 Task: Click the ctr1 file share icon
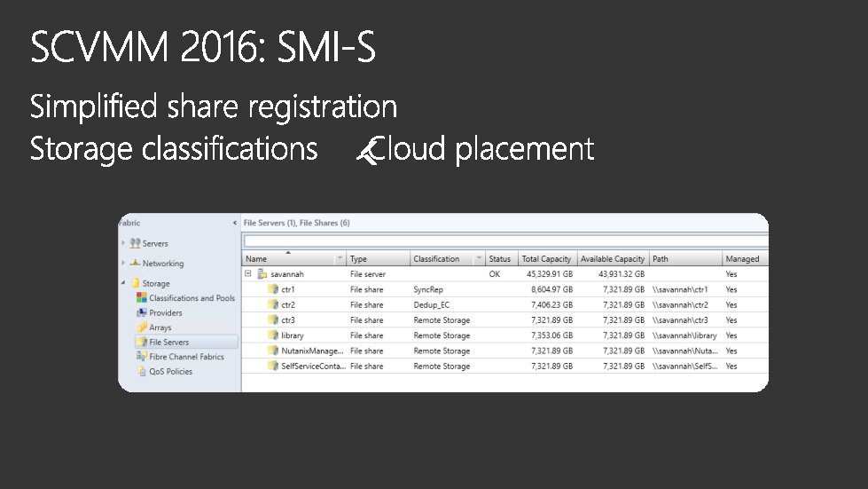tap(273, 289)
